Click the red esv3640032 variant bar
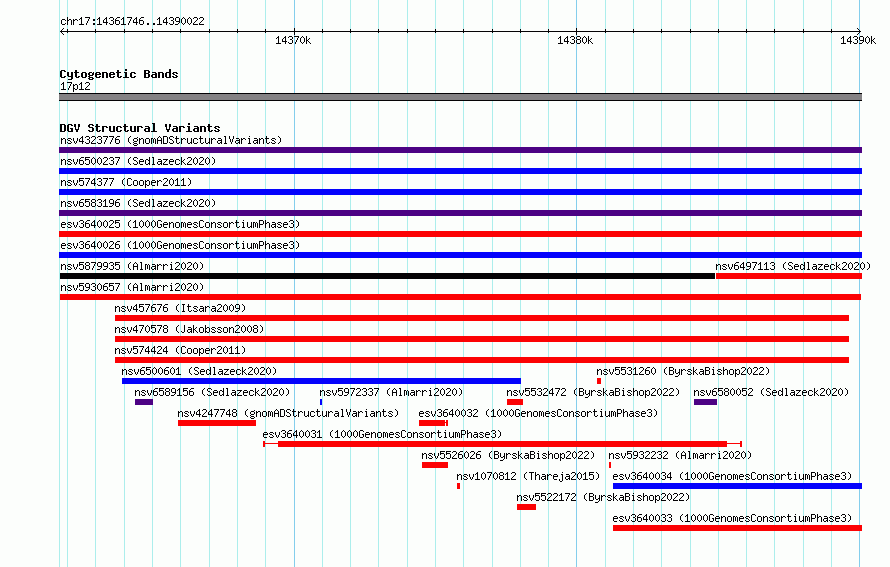Screen dimensions: 890x567 click(432, 423)
